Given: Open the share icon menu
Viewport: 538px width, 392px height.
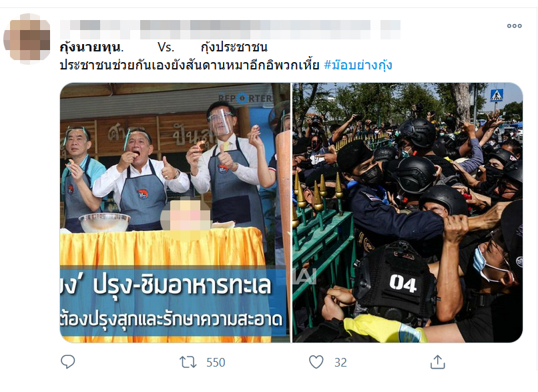Looking at the screenshot, I should [437, 362].
